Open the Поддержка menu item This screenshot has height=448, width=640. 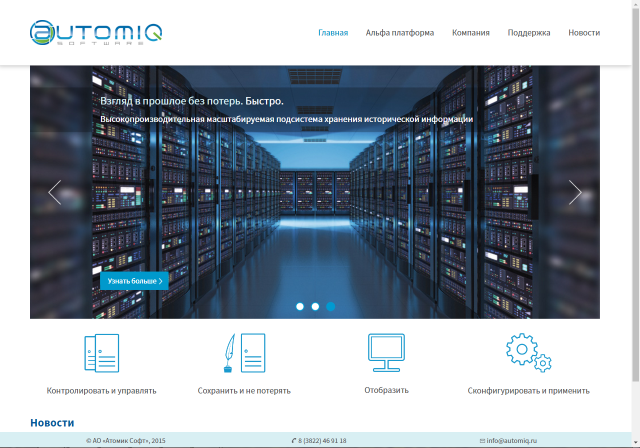(x=529, y=33)
